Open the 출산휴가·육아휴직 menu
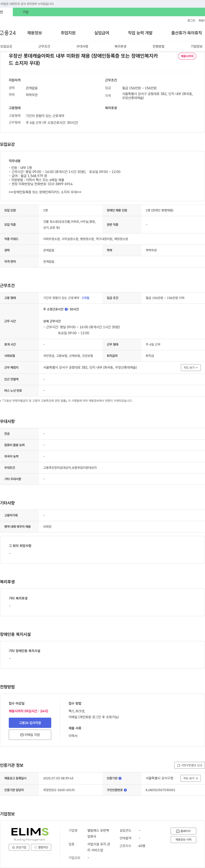The width and height of the screenshot is (205, 868). pos(186,33)
